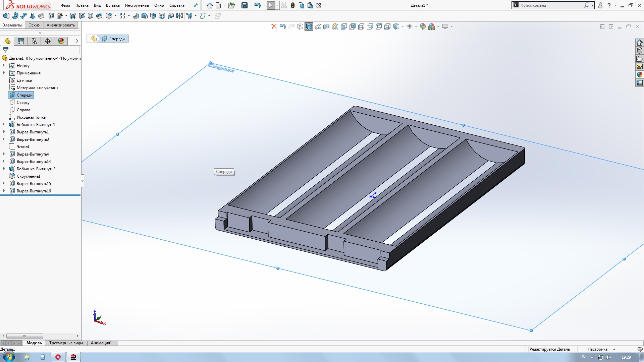Click the Revolved Boss tool icon
The height and width of the screenshot is (362, 644).
(15, 16)
